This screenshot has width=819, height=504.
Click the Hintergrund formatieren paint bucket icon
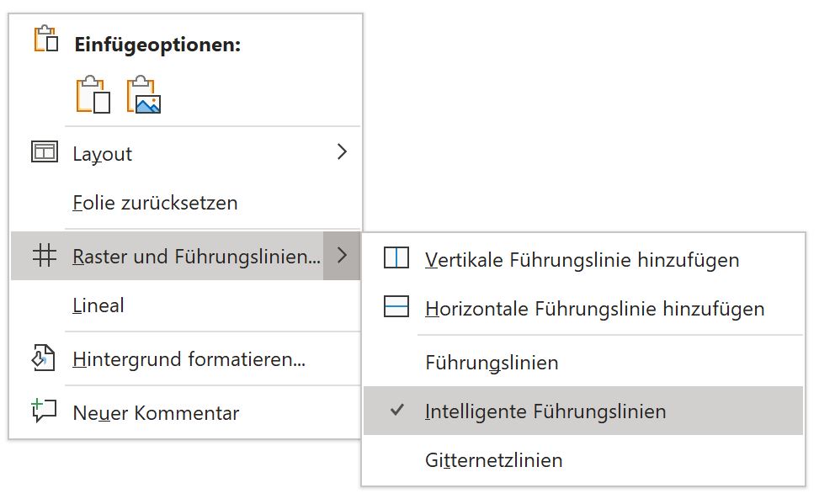click(x=44, y=358)
